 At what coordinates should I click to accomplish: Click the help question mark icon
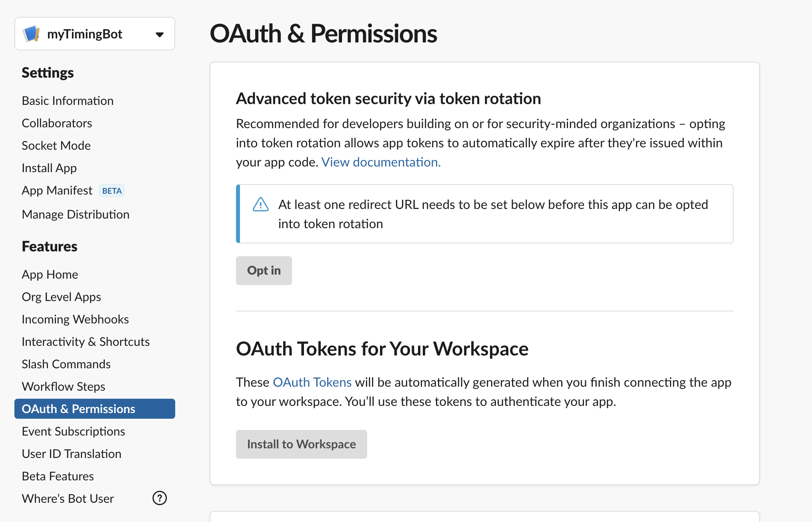pyautogui.click(x=160, y=498)
